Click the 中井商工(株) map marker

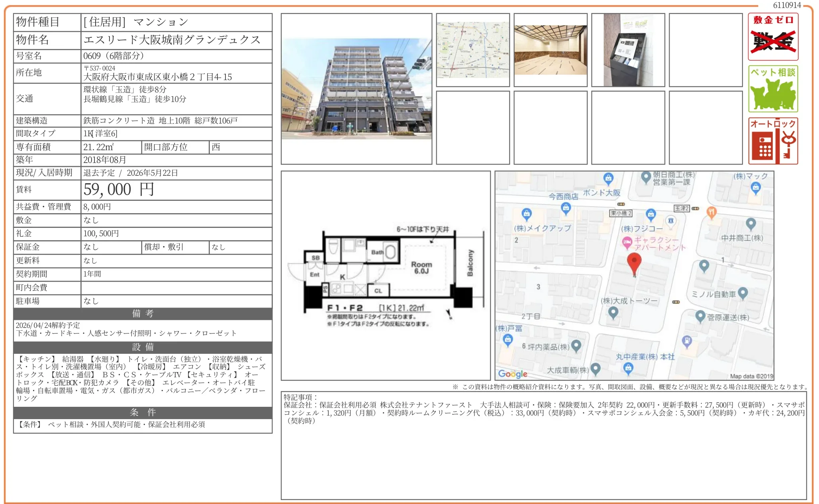[750, 224]
